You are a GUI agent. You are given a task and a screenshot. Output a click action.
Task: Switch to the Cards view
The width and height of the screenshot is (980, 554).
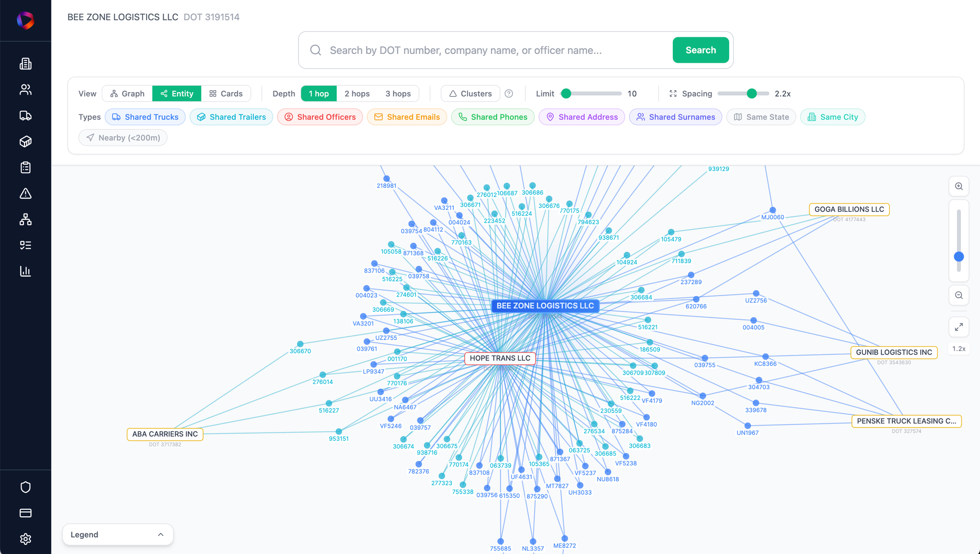click(226, 94)
